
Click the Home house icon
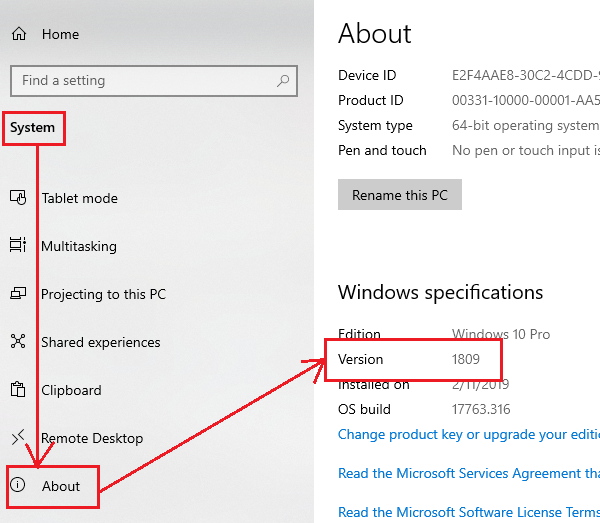tap(18, 34)
